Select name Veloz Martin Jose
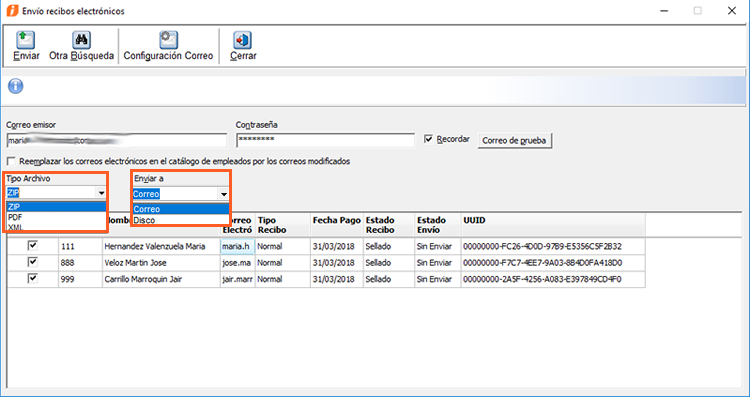The image size is (752, 398). [x=135, y=263]
